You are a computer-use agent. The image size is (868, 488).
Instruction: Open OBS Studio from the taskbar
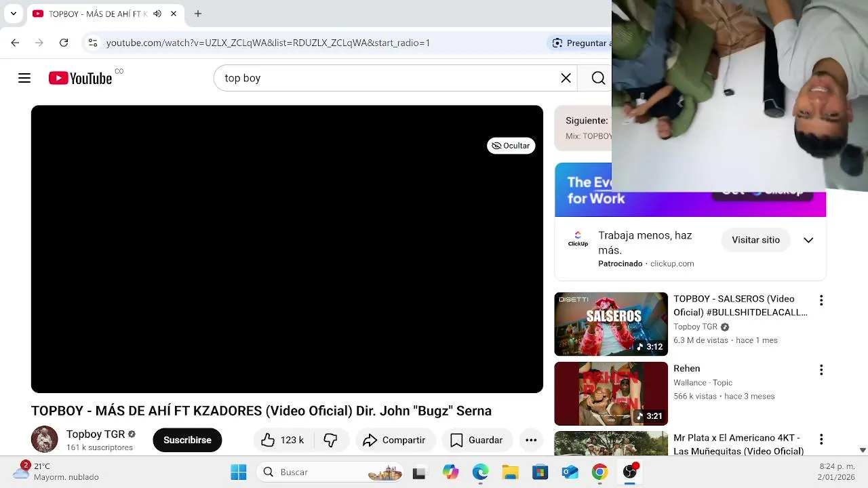(630, 472)
